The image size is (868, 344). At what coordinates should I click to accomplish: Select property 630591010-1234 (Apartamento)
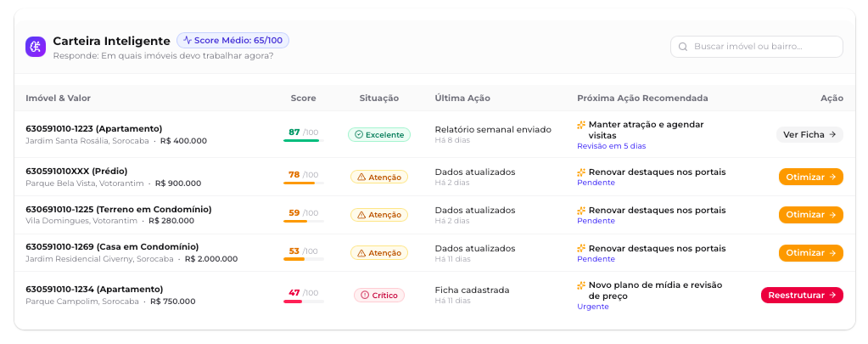coord(94,289)
